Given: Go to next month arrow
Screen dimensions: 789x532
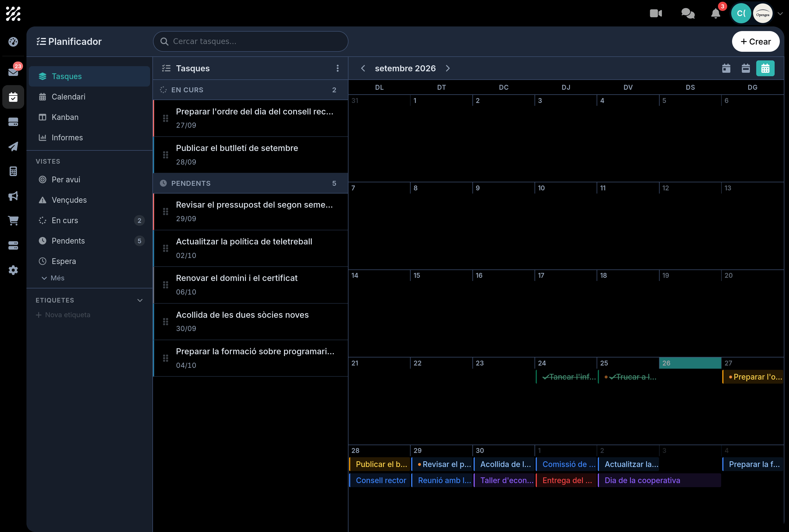Looking at the screenshot, I should pos(448,68).
